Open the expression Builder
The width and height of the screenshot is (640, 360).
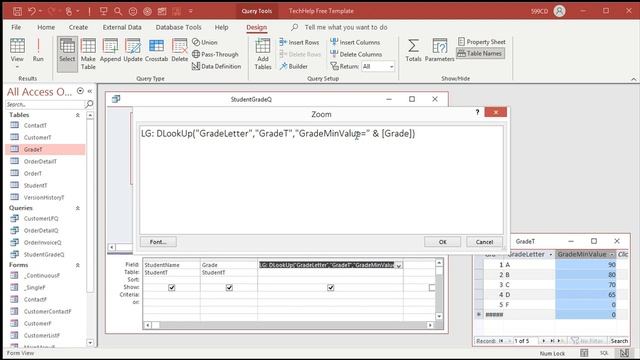point(293,66)
